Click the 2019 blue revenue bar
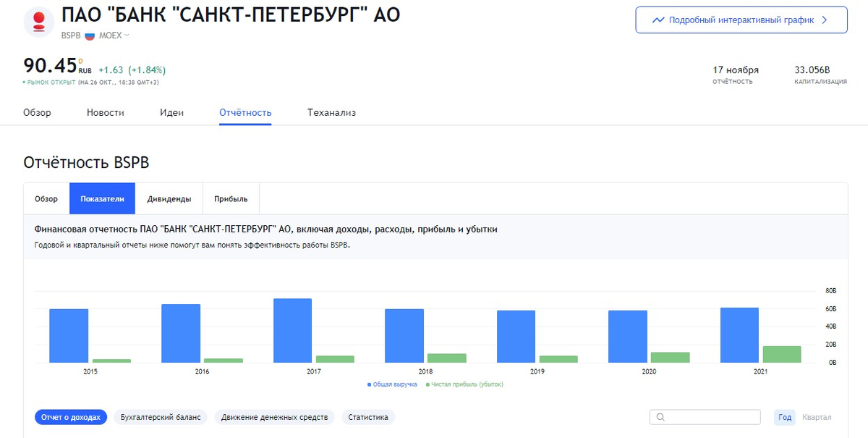This screenshot has width=868, height=438. (x=516, y=337)
